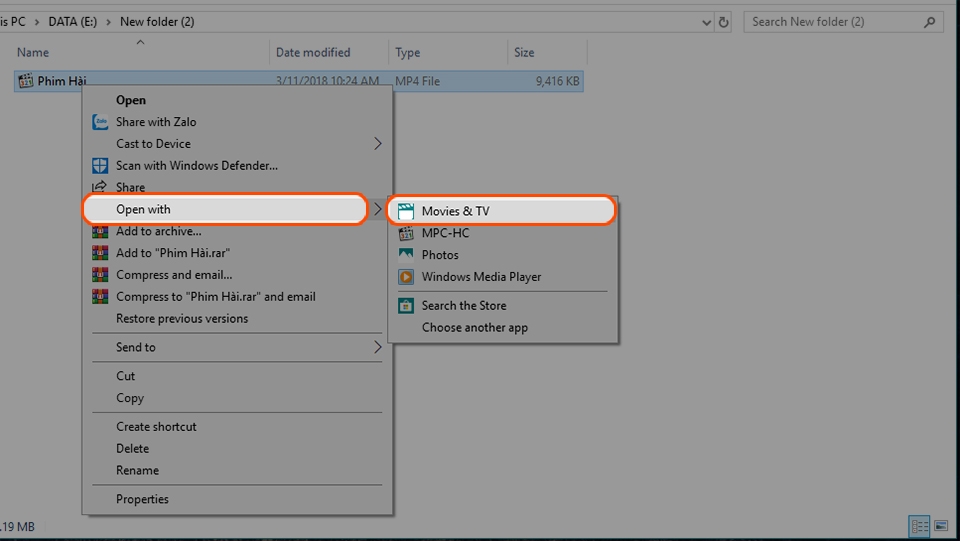Viewport: 960px width, 541px height.
Task: Click the WinRAR Add to archive icon
Action: coord(100,232)
